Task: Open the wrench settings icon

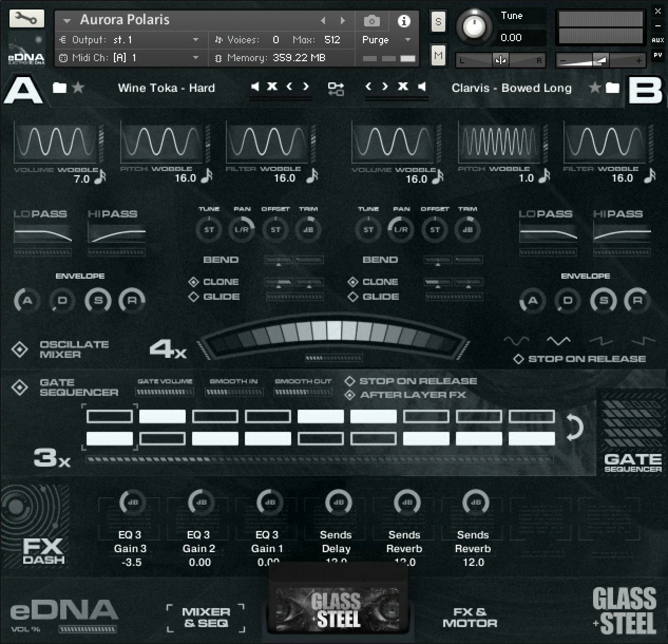Action: (26, 19)
